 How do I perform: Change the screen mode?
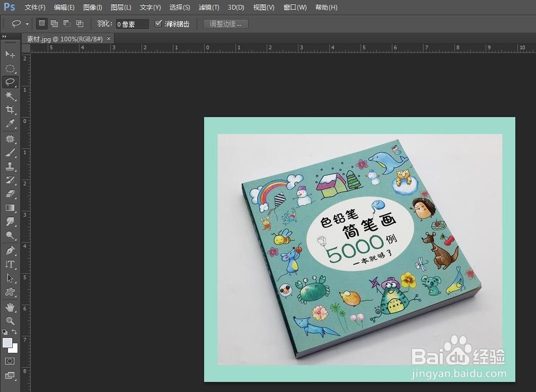click(x=10, y=375)
